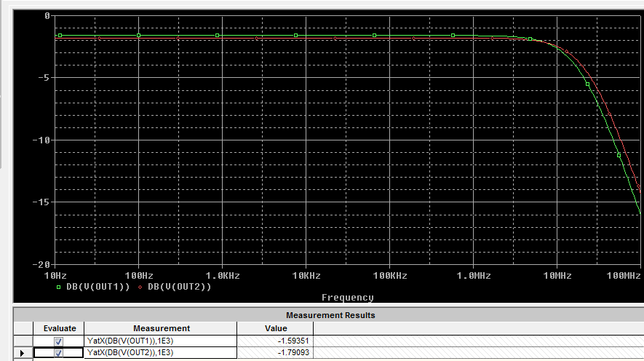Click x-axis label 1.0KHz
Screen dimensions: 644x361
point(223,276)
